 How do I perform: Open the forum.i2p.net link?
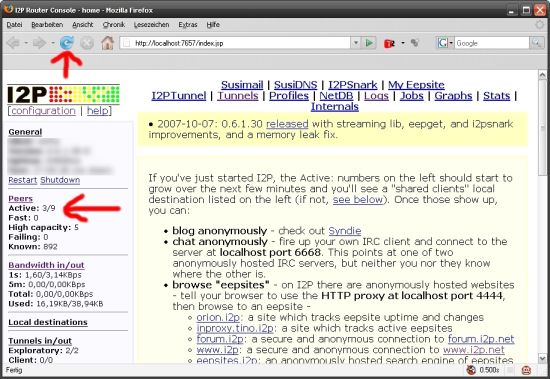(x=481, y=339)
